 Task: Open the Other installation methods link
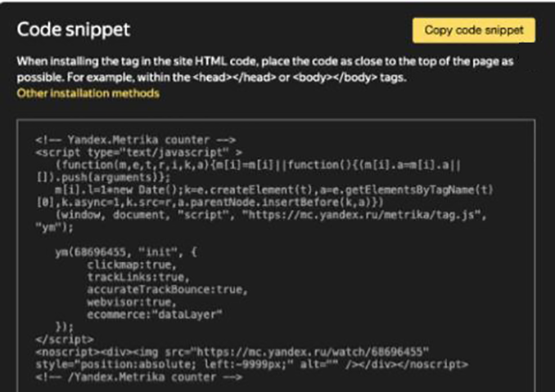click(x=88, y=93)
